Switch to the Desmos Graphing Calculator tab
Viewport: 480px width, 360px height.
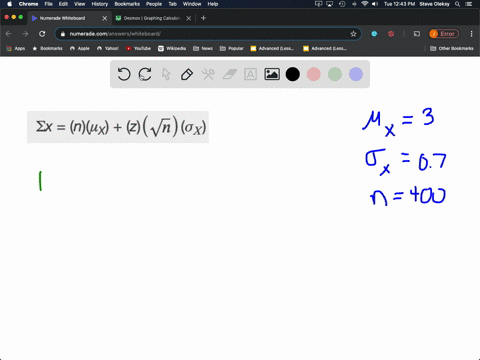tap(152, 18)
